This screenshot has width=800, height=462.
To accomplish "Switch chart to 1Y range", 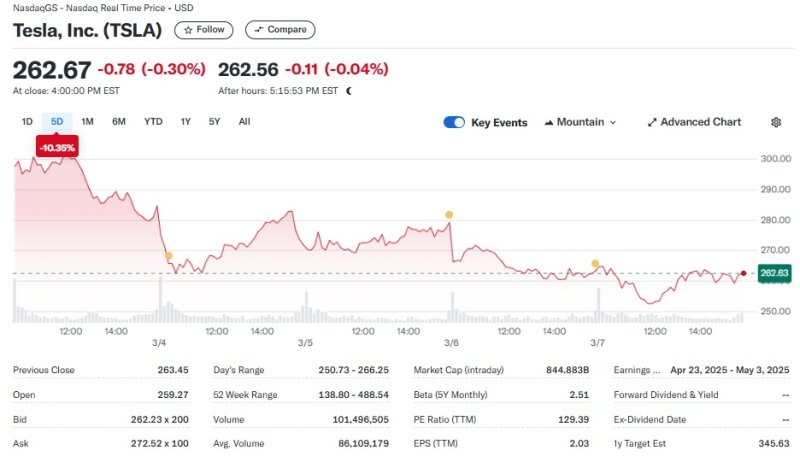I will 185,122.
